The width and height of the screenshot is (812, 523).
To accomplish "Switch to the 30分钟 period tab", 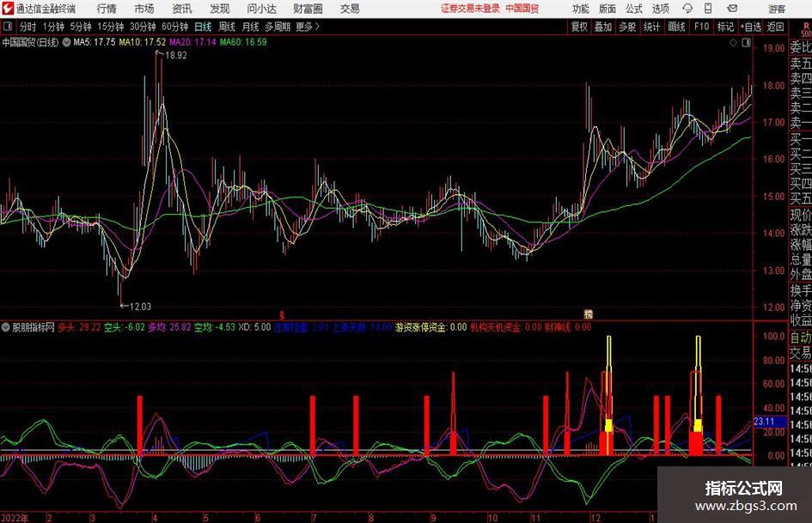I will [x=143, y=27].
